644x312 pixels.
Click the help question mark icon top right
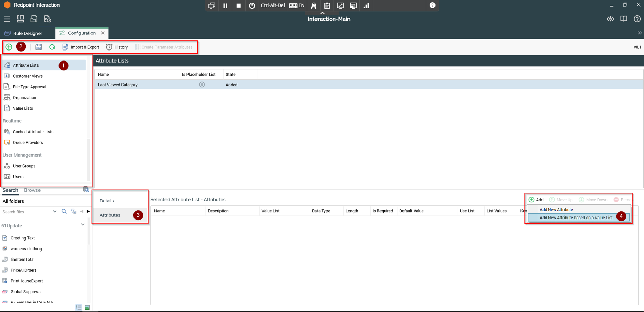tap(637, 19)
